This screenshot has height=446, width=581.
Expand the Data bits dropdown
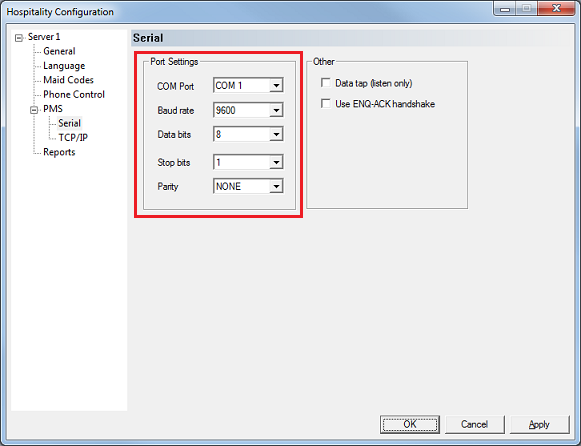pos(276,134)
